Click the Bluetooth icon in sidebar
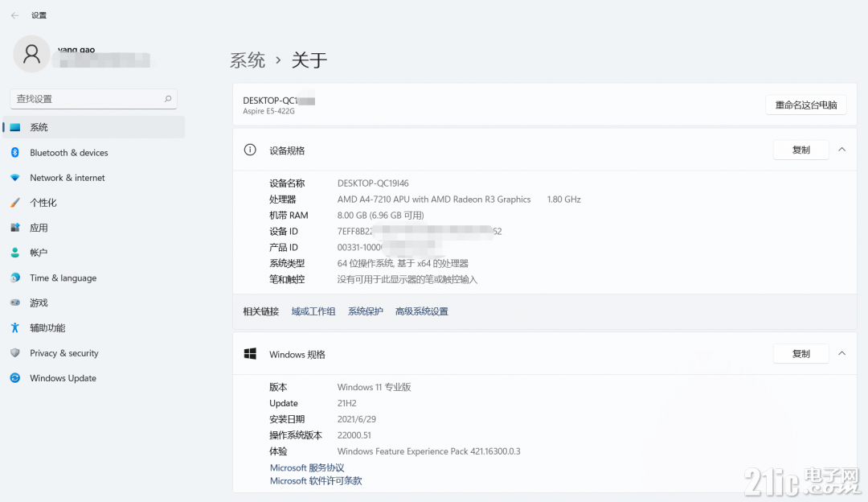This screenshot has width=868, height=502. 15,152
